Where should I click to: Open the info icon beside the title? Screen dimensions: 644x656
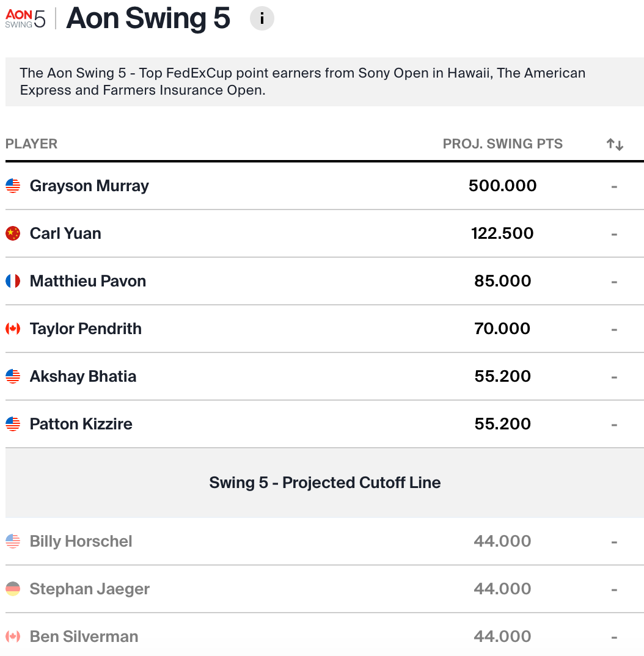[x=262, y=19]
